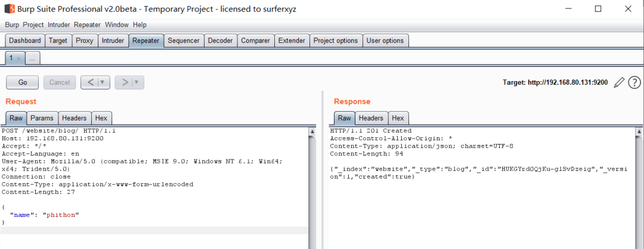The width and height of the screenshot is (644, 249).
Task: Switch to the Request Headers tab
Action: coord(75,118)
